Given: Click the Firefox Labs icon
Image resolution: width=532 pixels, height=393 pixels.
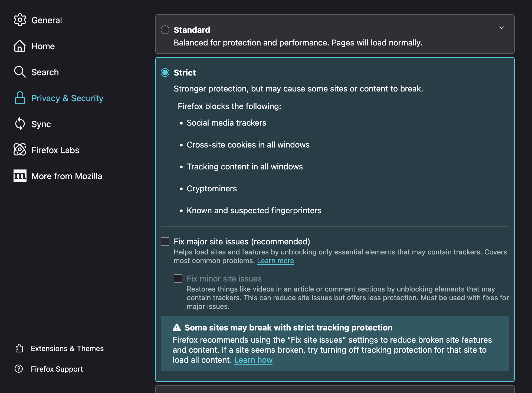Looking at the screenshot, I should [x=20, y=150].
